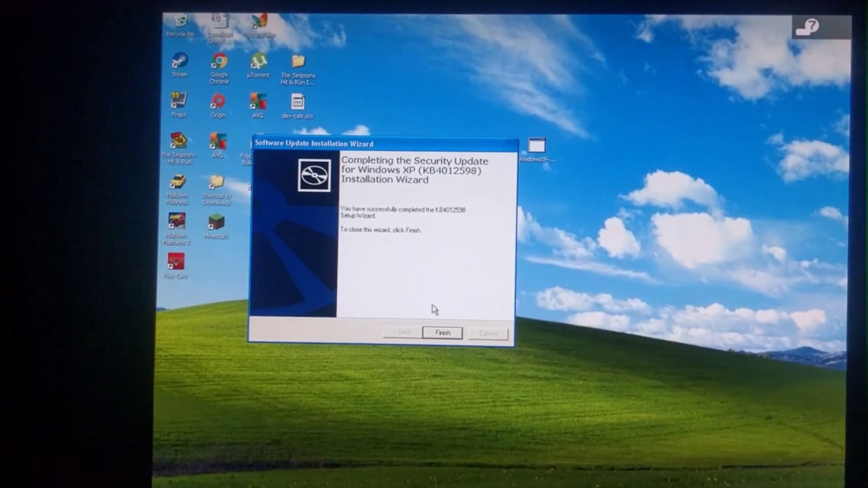Click the disabled Cancel button in the wizard
Screen dimensions: 868x488
point(488,333)
